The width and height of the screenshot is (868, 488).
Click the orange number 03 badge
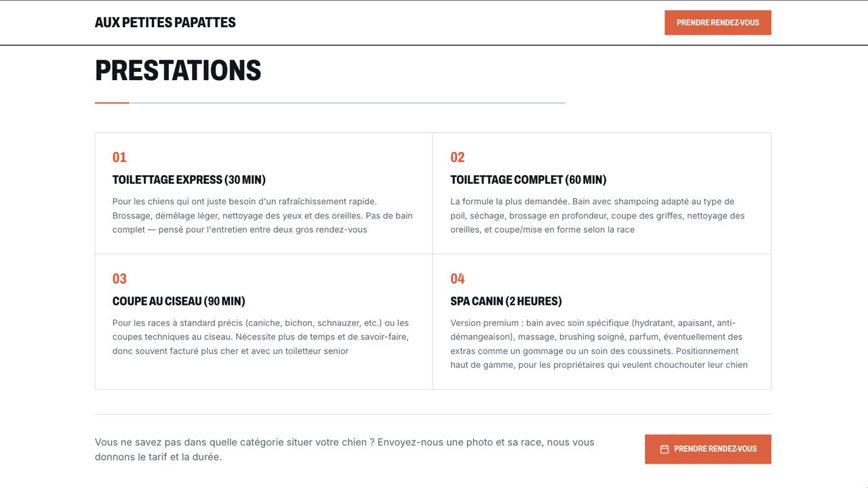[x=119, y=279]
